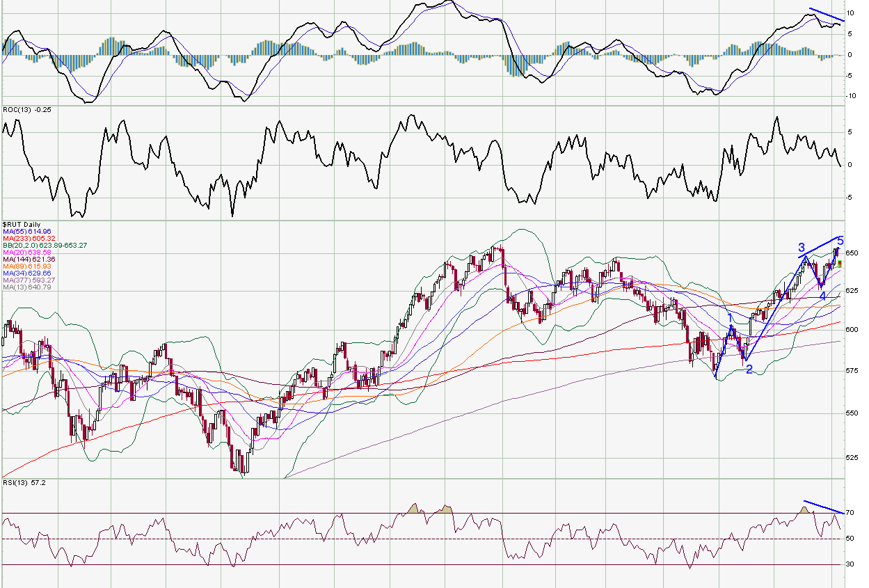Click the "$RUT Daily" chart title
Viewport: 869px width, 588px height.
click(22, 225)
